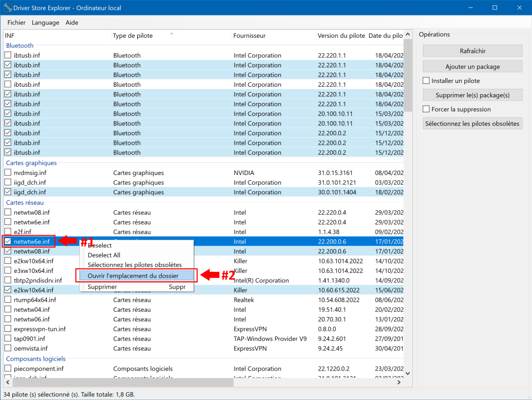Collapse the Cartes graphiques group
The height and width of the screenshot is (400, 532).
(x=31, y=163)
